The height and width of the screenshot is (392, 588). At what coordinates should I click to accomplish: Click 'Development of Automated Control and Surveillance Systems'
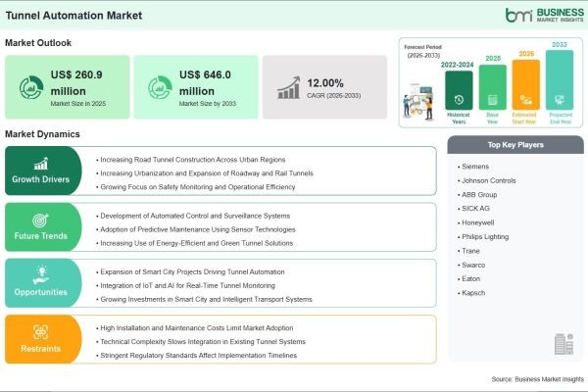[x=193, y=216]
